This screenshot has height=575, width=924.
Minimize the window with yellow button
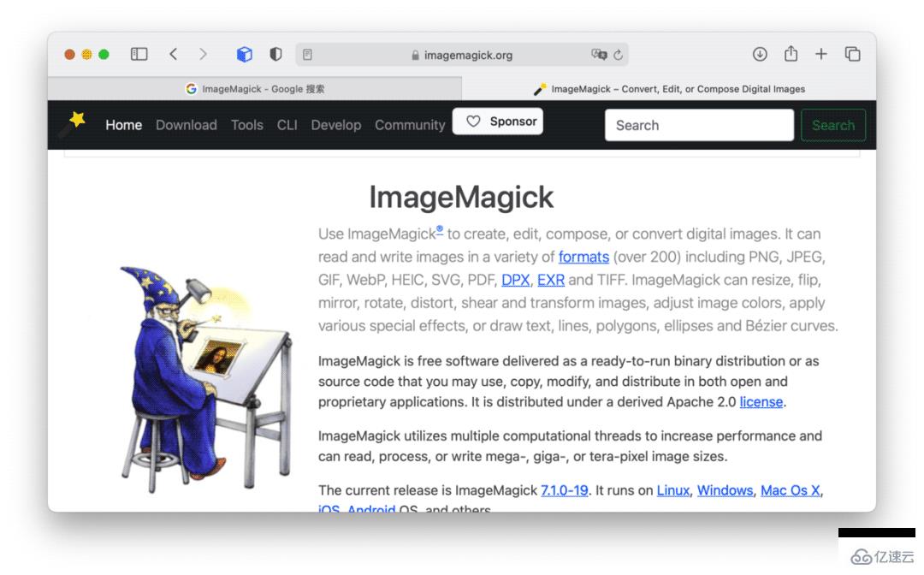click(x=86, y=54)
